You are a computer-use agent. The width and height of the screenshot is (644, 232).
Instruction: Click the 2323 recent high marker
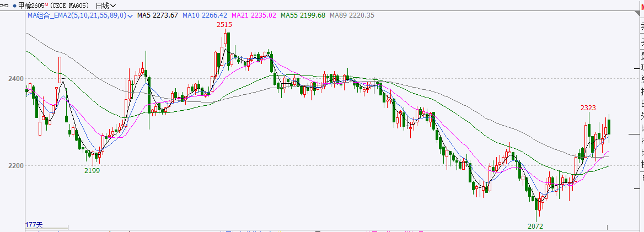click(588, 107)
